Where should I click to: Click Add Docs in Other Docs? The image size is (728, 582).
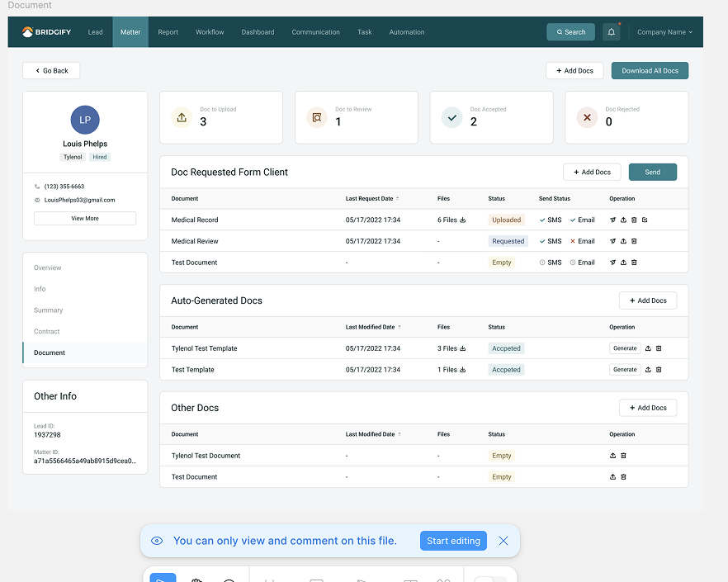[648, 408]
